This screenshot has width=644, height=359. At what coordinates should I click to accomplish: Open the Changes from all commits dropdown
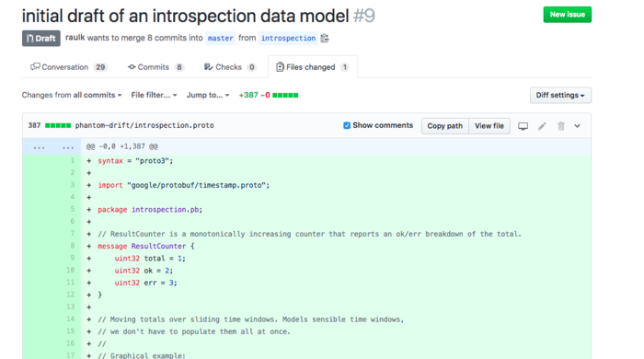(x=72, y=96)
